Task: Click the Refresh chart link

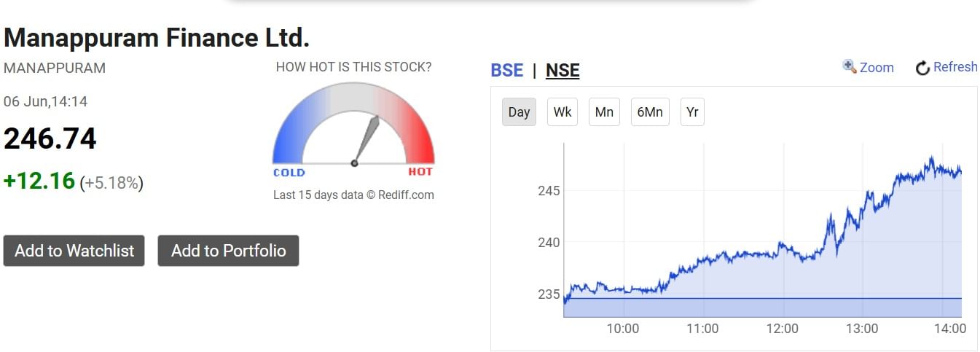Action: (955, 66)
